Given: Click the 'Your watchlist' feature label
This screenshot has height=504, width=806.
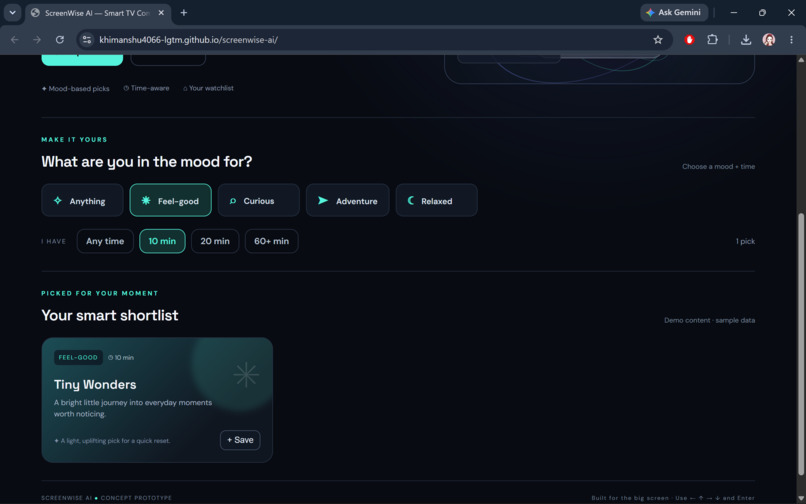Looking at the screenshot, I should point(209,88).
